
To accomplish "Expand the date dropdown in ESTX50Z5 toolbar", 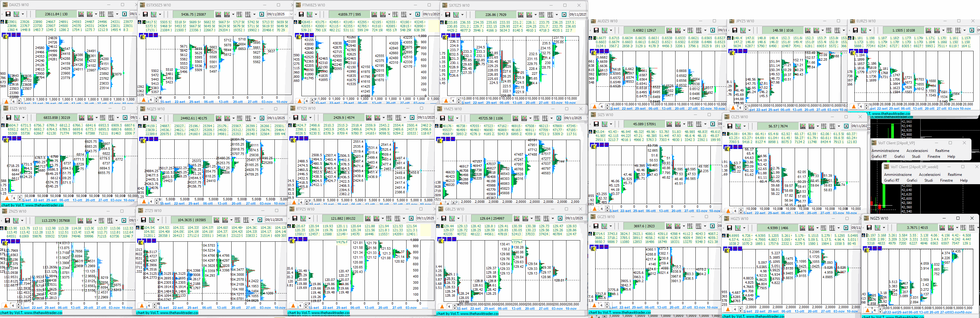I will pyautogui.click(x=291, y=14).
